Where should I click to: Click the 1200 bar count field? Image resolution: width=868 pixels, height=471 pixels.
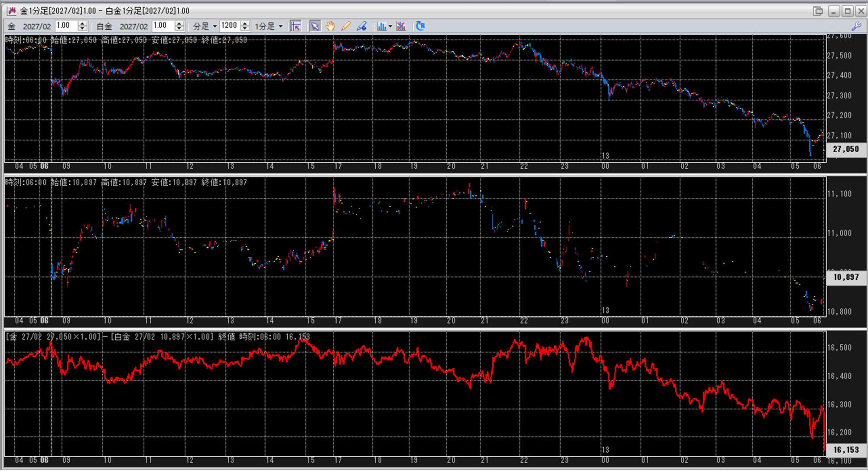pyautogui.click(x=230, y=26)
